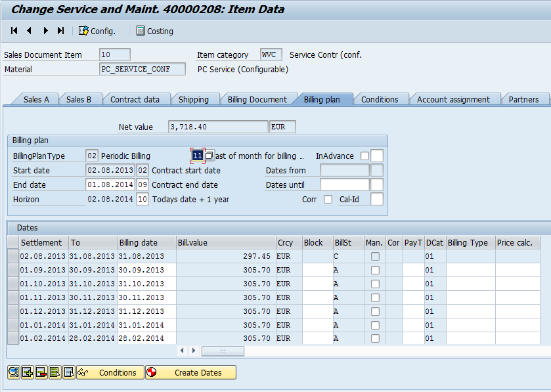Viewport: 551px width, 392px height.
Task: Click the horizontal scrollbar under dates table
Action: pyautogui.click(x=222, y=351)
